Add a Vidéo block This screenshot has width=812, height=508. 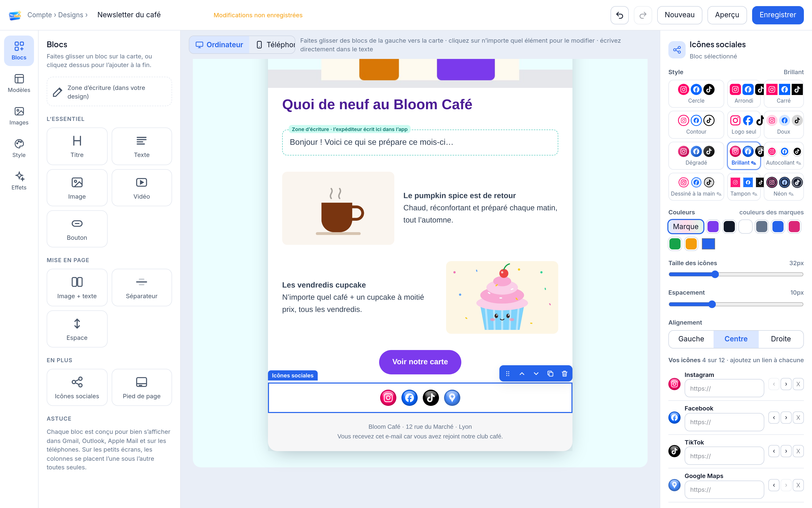tap(142, 188)
